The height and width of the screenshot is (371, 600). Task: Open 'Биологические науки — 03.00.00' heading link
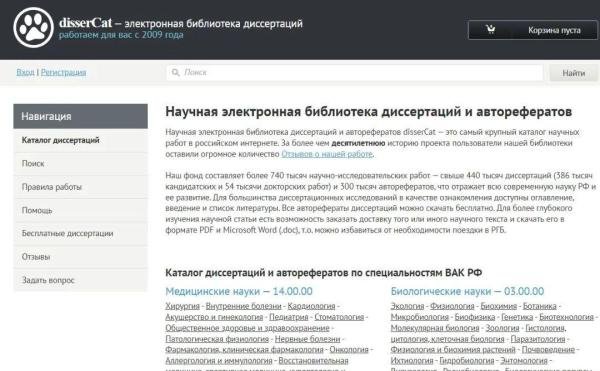coord(467,291)
